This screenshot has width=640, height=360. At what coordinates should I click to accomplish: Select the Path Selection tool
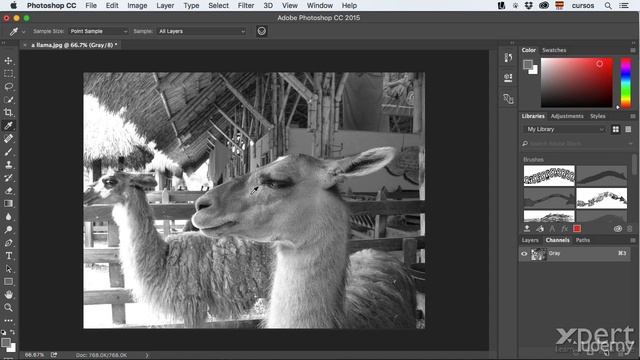[8, 269]
